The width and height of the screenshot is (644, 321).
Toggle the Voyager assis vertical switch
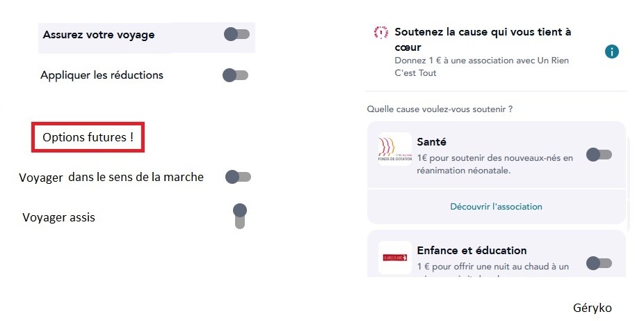pyautogui.click(x=240, y=215)
